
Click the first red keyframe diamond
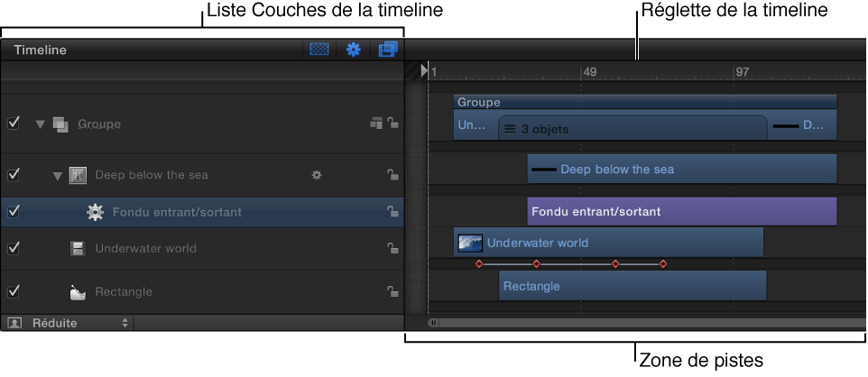point(479,264)
